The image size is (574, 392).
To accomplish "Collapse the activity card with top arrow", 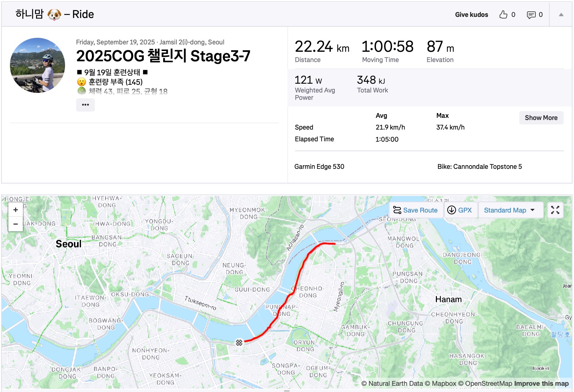I will (x=561, y=15).
